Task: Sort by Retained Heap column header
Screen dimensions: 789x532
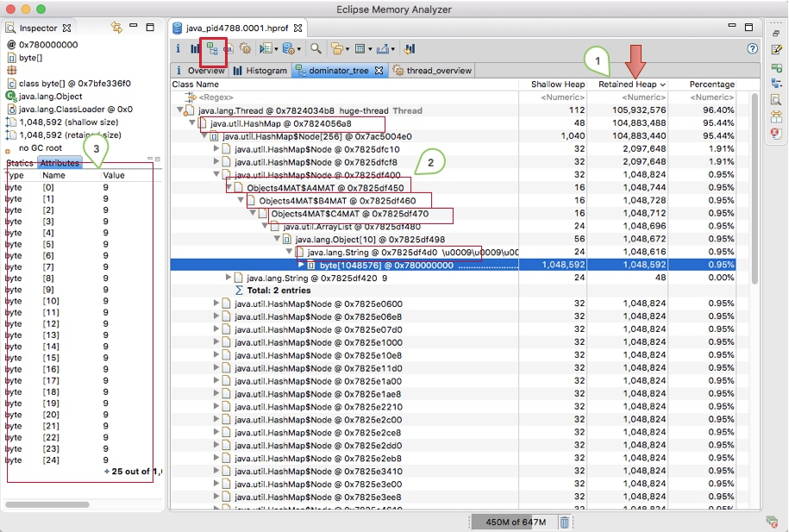Action: point(628,84)
